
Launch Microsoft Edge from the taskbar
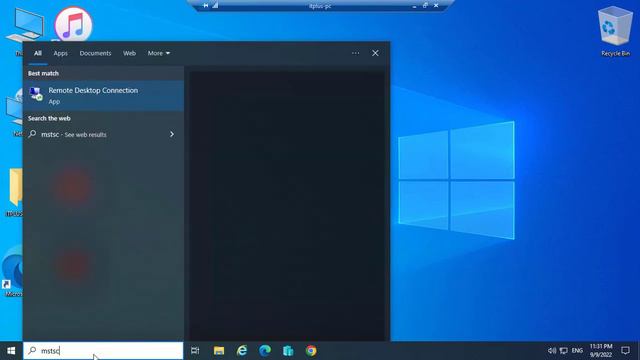click(265, 351)
